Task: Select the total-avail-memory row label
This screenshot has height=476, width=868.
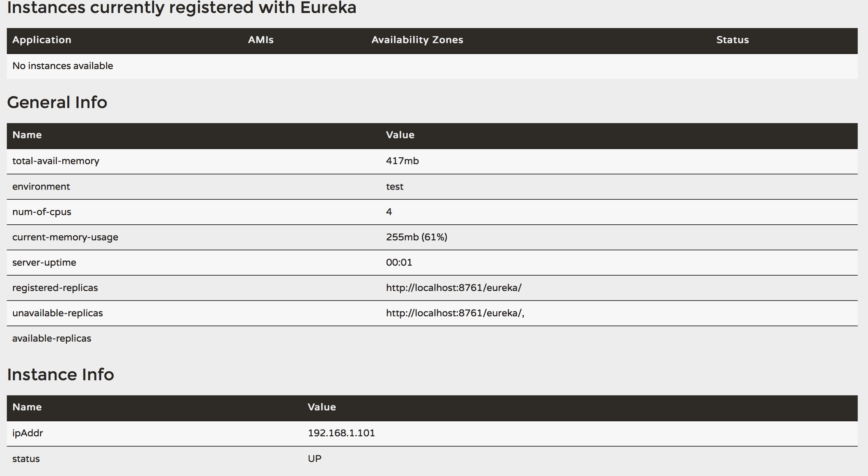Action: (x=56, y=161)
